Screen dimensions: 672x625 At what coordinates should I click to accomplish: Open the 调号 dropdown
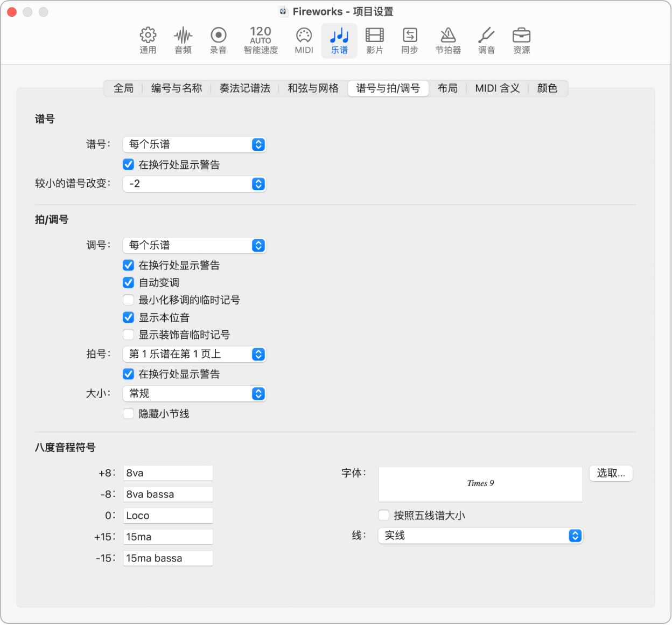194,245
